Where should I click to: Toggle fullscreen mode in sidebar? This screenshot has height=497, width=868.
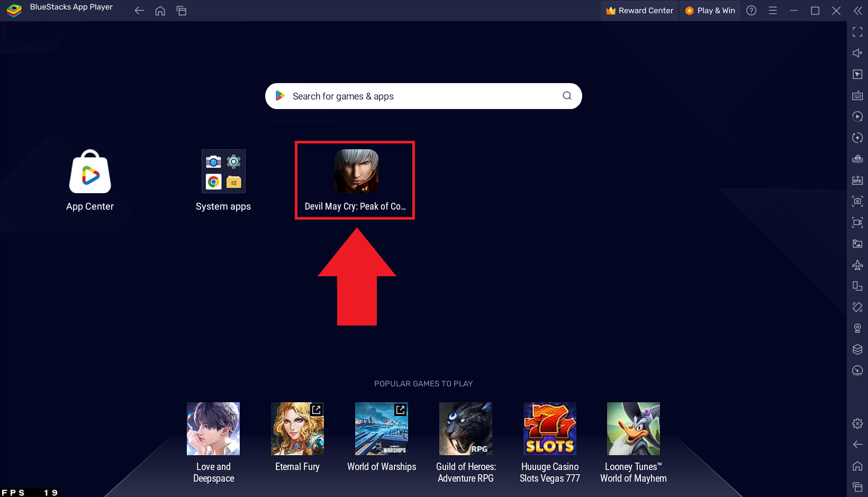[857, 32]
